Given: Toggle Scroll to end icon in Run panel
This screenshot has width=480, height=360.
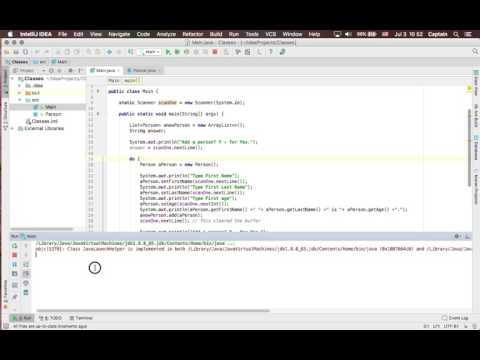Looking at the screenshot, I should point(26,274).
